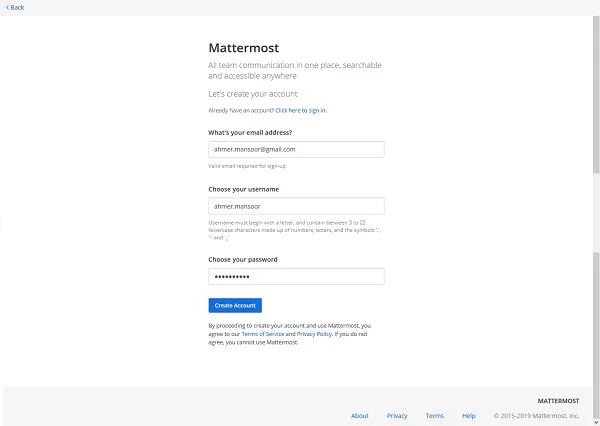Select the Mattermost page heading
Viewport: 600px width, 426px height.
[244, 48]
